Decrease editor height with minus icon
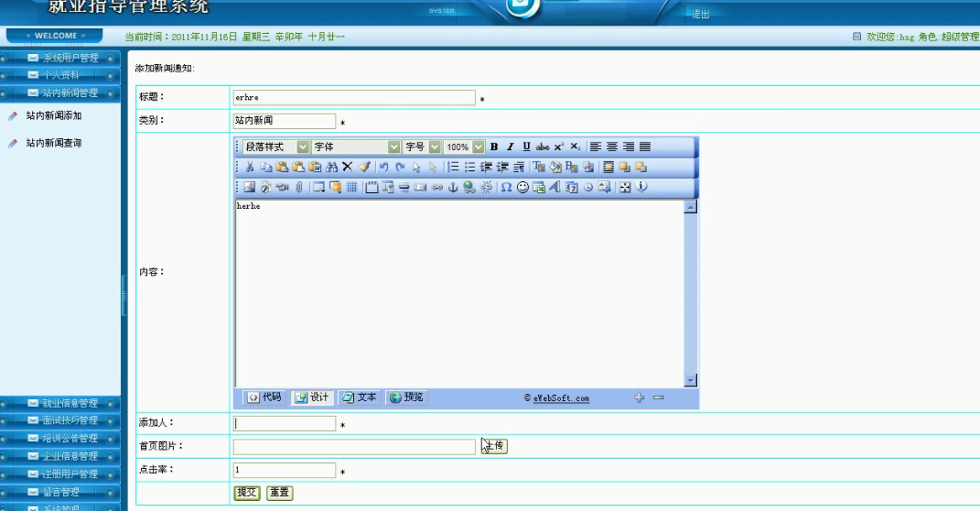The image size is (980, 511). pyautogui.click(x=659, y=397)
